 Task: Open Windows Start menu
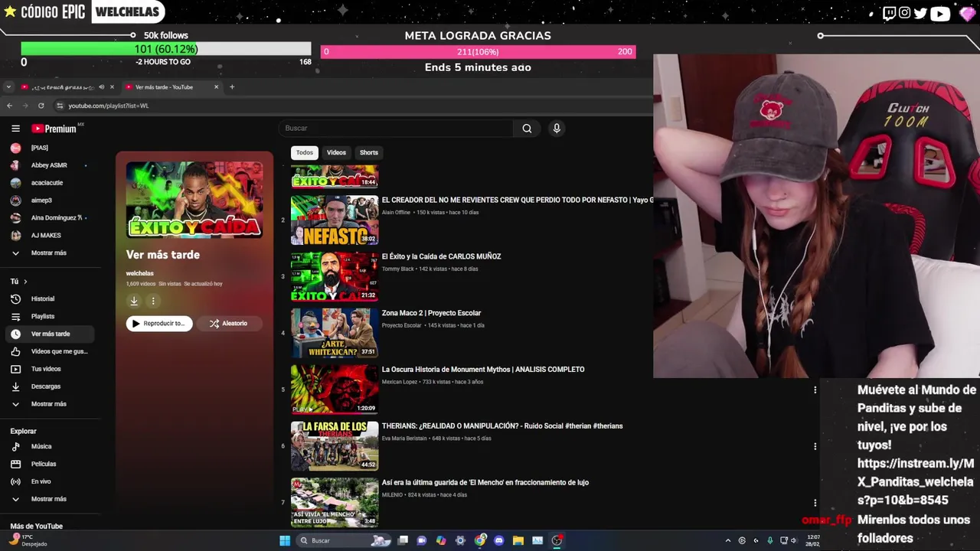[285, 540]
